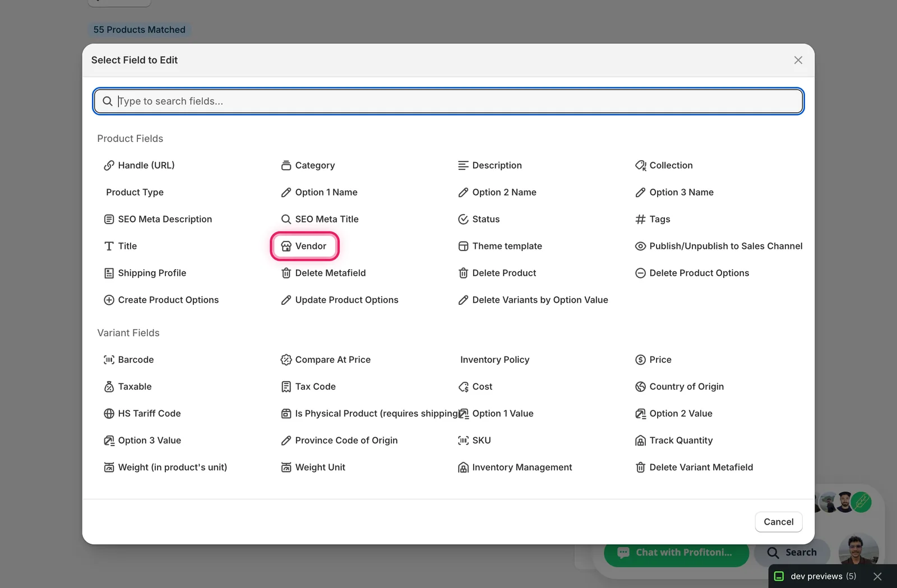The image size is (897, 588).
Task: Click the trash icon beside Delete Metafield
Action: click(x=286, y=273)
